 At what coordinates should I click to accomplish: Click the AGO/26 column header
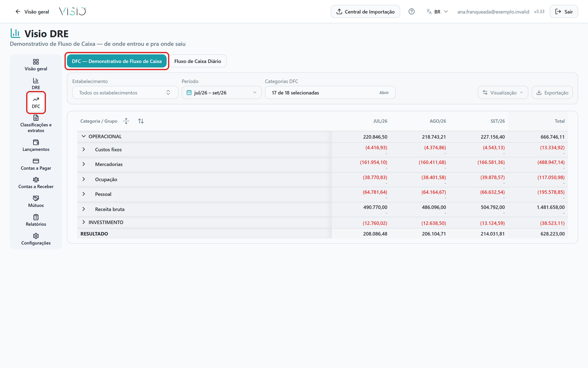click(x=438, y=121)
